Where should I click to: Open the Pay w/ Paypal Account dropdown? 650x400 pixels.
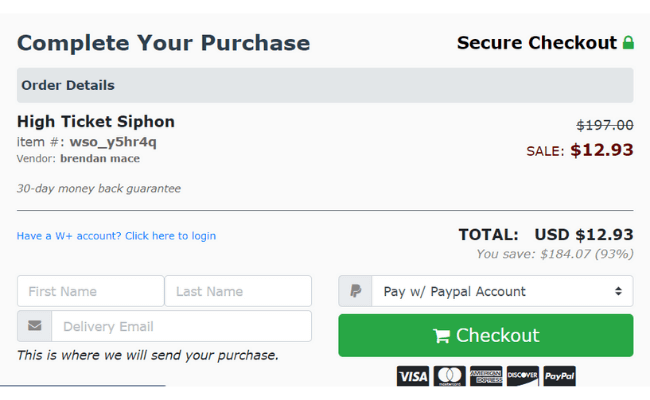502,291
